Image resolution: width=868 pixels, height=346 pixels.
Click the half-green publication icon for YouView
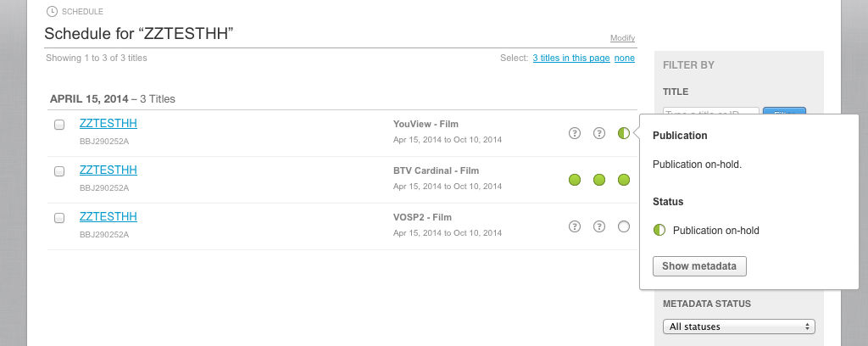coord(624,133)
